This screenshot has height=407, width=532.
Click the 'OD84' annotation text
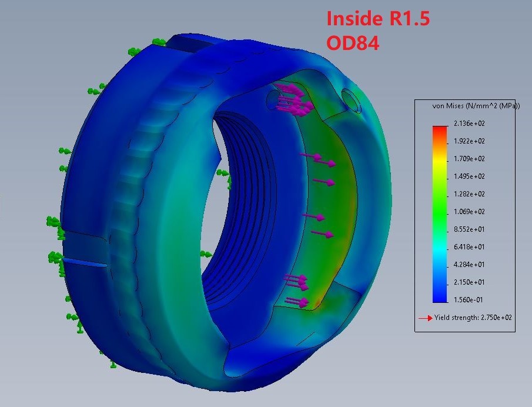tap(353, 43)
